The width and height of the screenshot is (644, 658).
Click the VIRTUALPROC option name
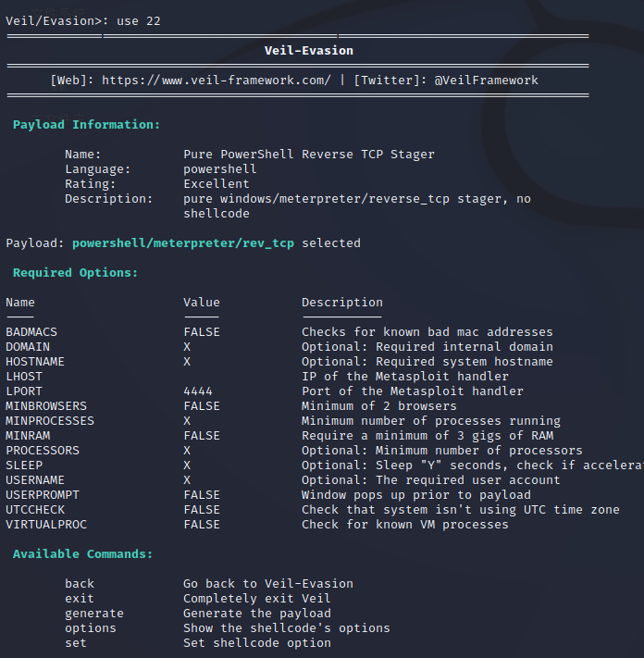[x=46, y=525]
